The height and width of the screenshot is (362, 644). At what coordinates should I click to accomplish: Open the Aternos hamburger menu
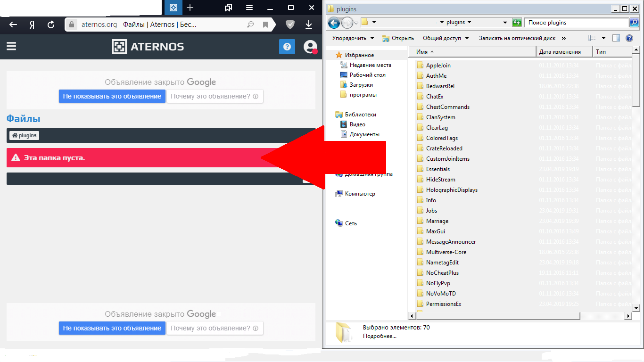click(11, 46)
